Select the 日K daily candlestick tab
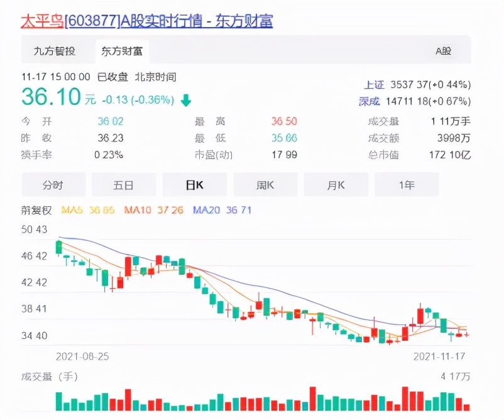The image size is (504, 420). (195, 184)
